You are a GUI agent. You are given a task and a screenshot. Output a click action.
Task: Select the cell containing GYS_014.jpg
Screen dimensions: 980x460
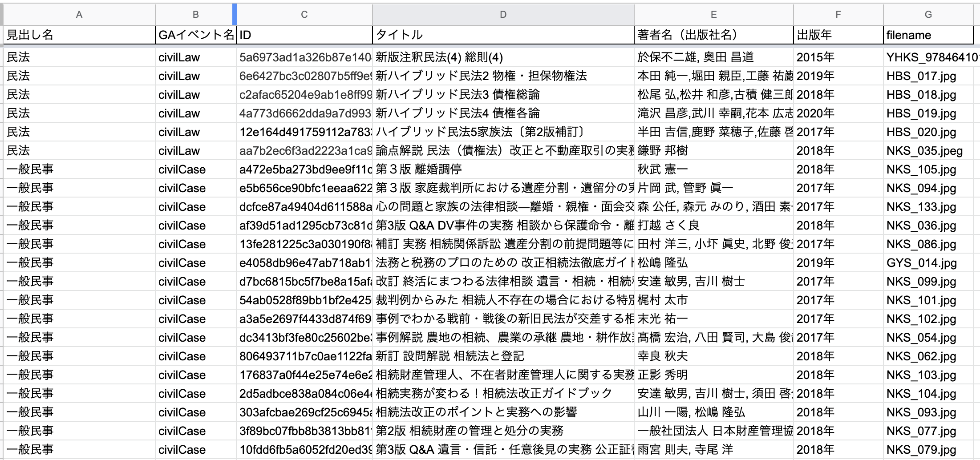click(x=928, y=263)
